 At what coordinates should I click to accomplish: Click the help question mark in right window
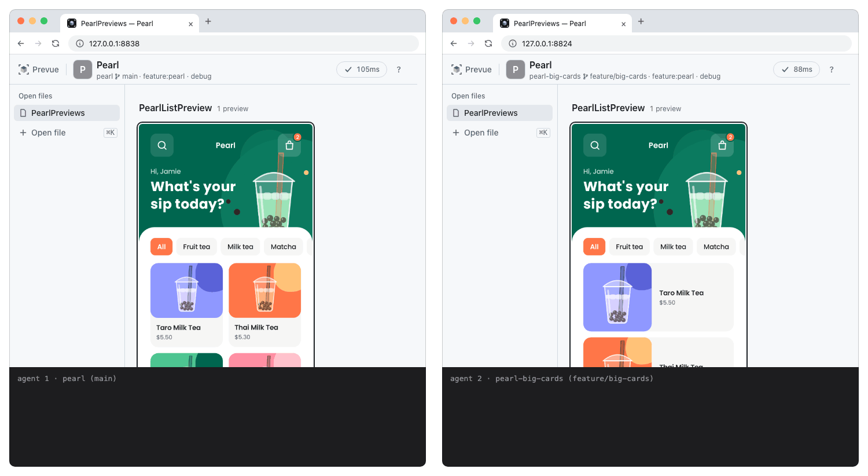[x=832, y=69]
